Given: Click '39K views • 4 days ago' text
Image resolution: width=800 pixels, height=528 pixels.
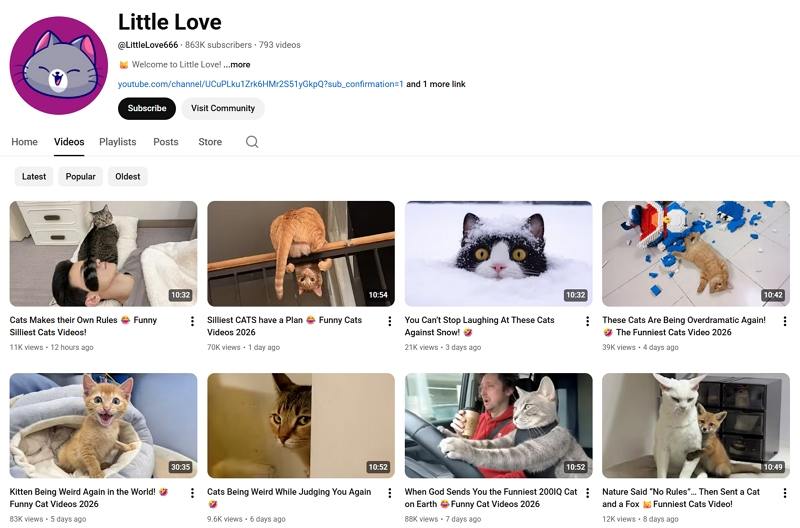Looking at the screenshot, I should coord(640,347).
